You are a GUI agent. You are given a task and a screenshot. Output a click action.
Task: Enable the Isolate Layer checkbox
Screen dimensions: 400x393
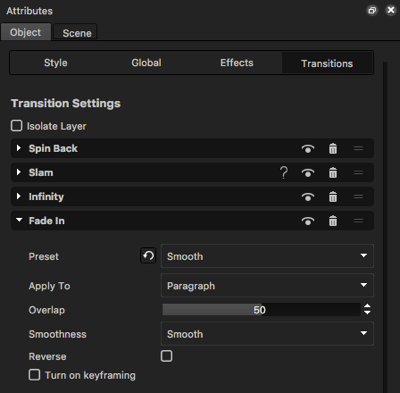click(x=17, y=126)
